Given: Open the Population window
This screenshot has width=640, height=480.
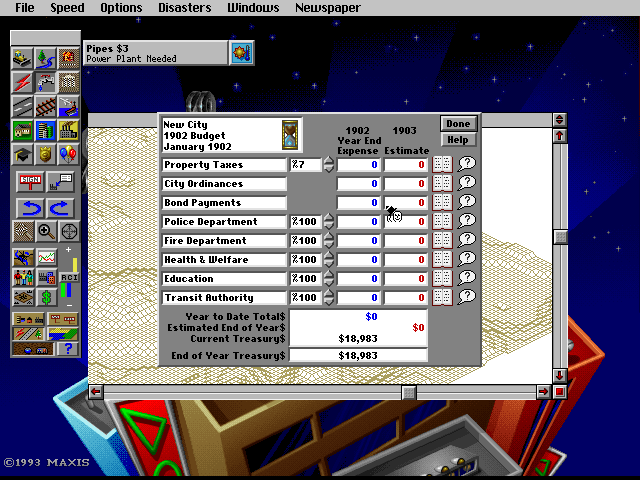Looking at the screenshot, I should [x=23, y=278].
